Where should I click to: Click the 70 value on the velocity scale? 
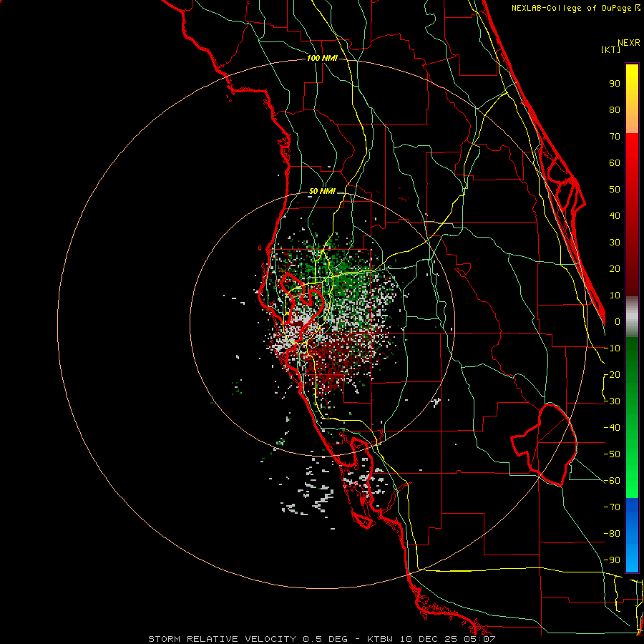pos(615,137)
